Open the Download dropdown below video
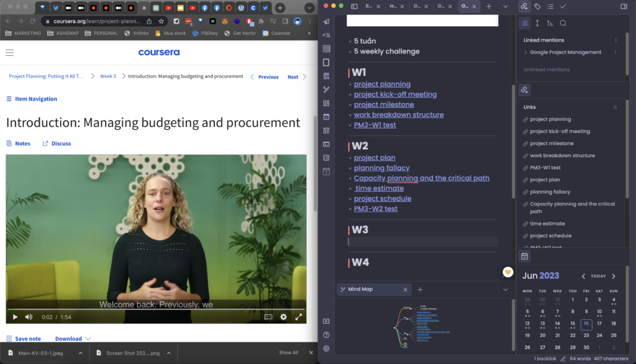Viewport: 636px width, 364px height. [73, 339]
